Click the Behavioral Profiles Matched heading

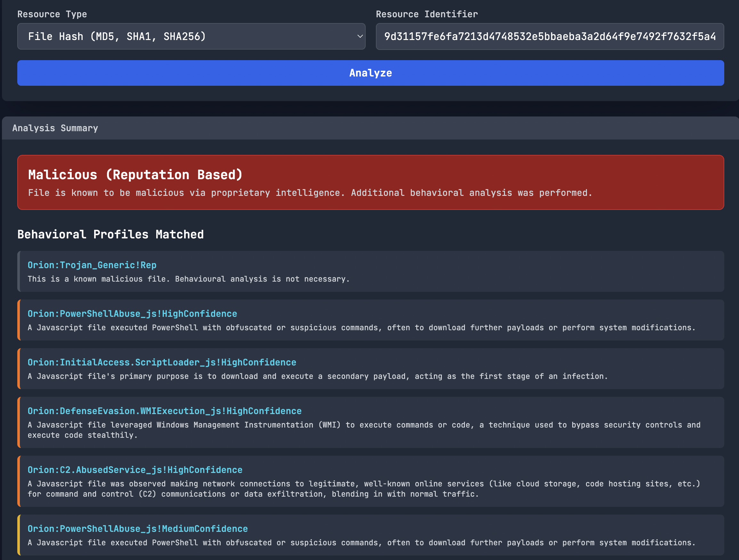click(x=110, y=235)
